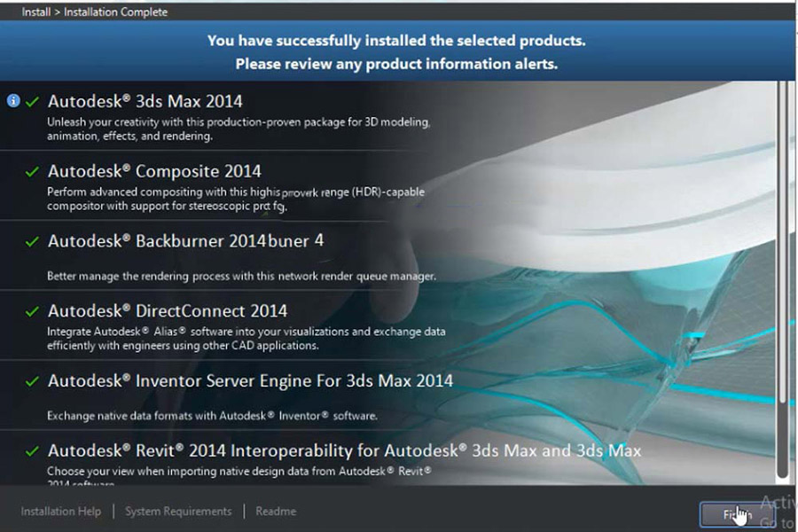Viewport: 798px width, 532px height.
Task: Click the green checkmark next to Autodesk Backburner 2014
Action: click(x=32, y=241)
